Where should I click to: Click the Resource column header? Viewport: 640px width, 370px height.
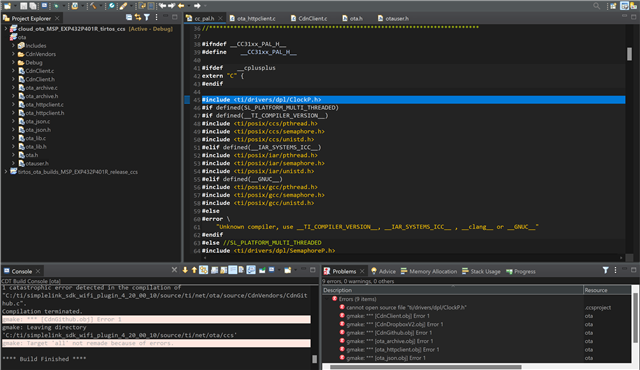607,290
